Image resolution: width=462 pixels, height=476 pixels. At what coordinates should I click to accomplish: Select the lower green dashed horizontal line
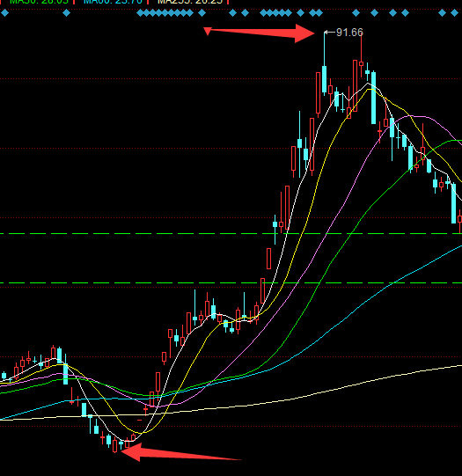pos(231,283)
